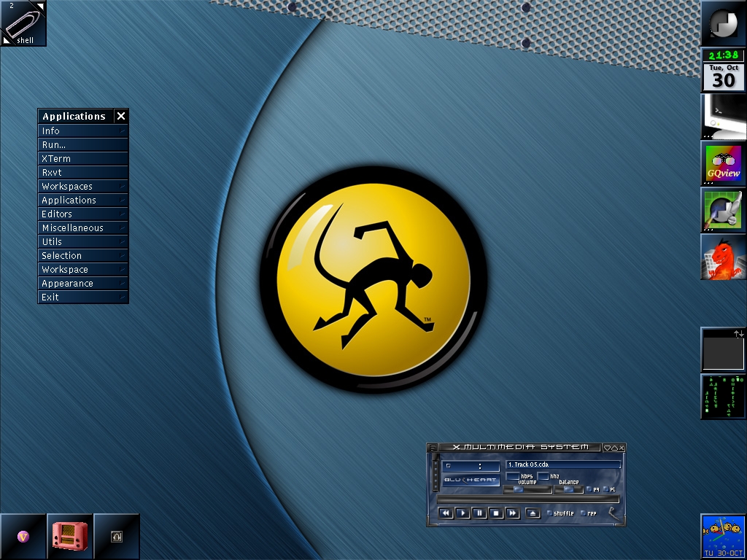Viewport: 747px width, 560px height.
Task: Expand the Miscellaneous submenu
Action: (83, 227)
